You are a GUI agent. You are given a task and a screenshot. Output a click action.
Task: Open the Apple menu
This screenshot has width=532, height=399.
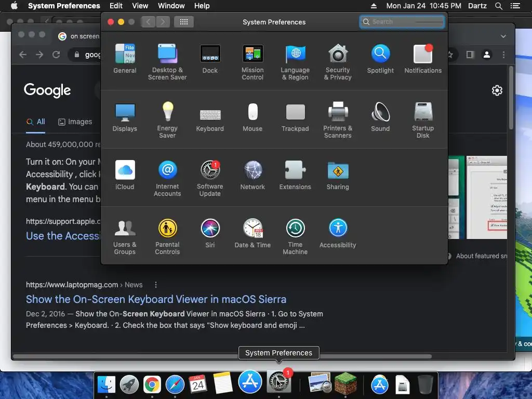(14, 5)
